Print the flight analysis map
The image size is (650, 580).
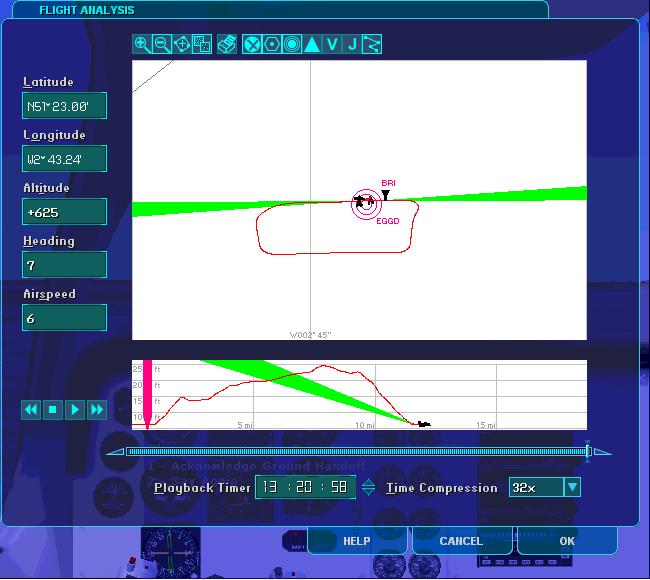227,44
